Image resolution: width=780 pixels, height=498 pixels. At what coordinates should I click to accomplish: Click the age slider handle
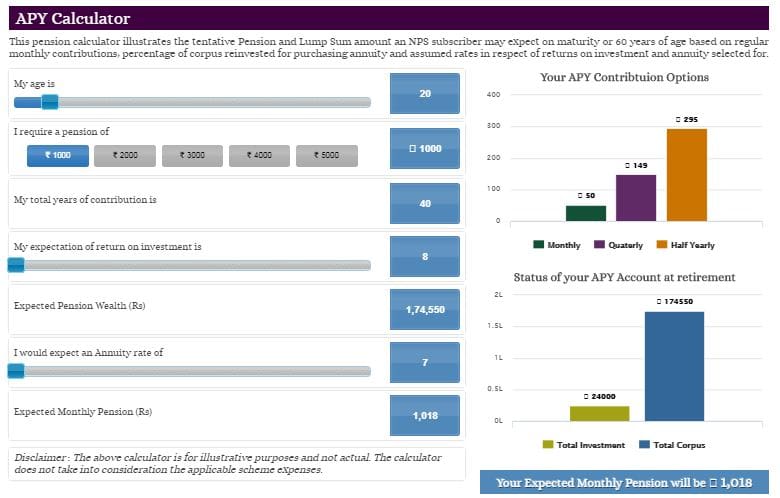click(50, 101)
